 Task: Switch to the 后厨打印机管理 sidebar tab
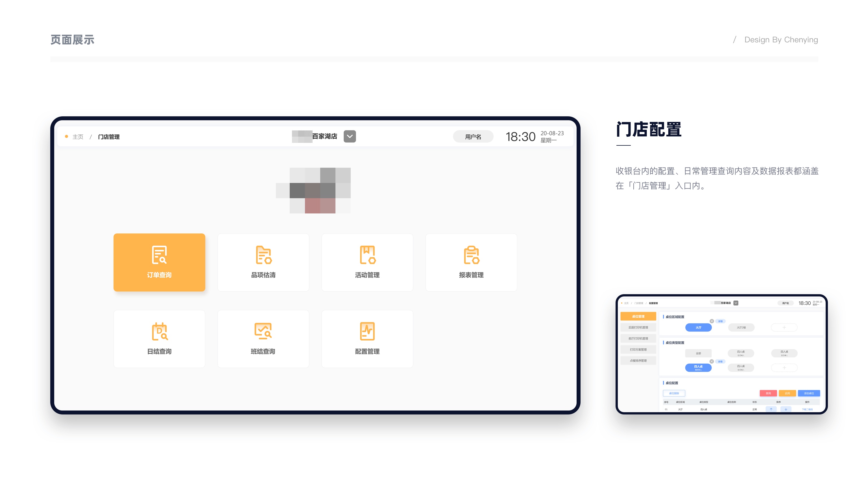tap(638, 327)
